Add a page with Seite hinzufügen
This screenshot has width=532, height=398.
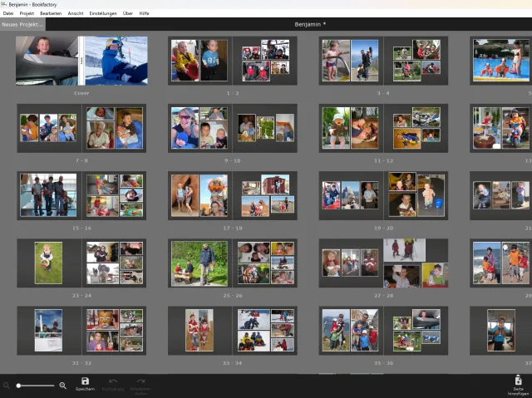point(518,381)
